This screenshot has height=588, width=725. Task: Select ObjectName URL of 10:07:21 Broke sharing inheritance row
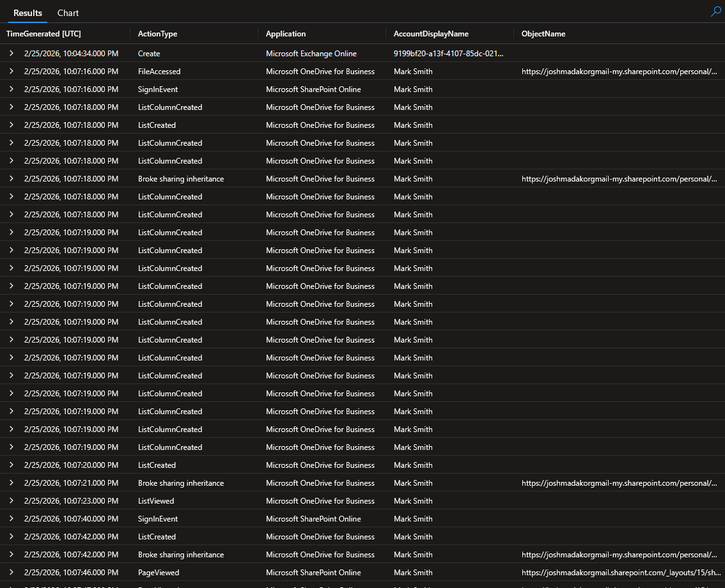point(619,483)
